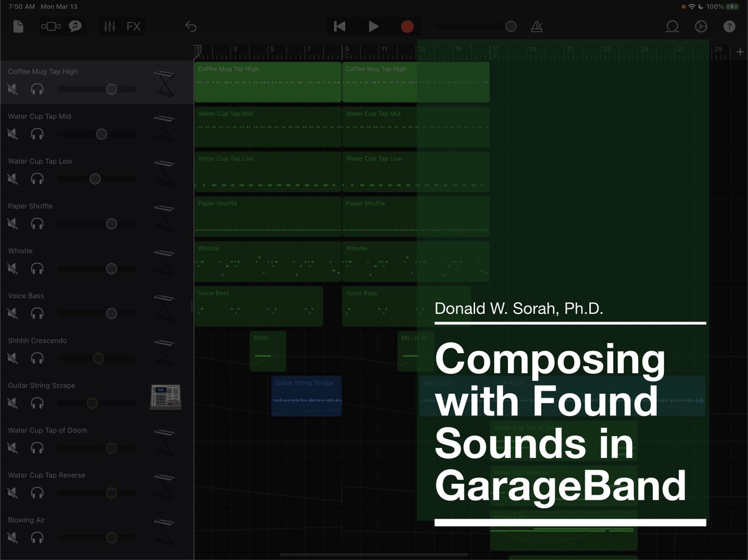Solo Water Cup Tap of Doom track
Image resolution: width=748 pixels, height=560 pixels.
click(37, 448)
